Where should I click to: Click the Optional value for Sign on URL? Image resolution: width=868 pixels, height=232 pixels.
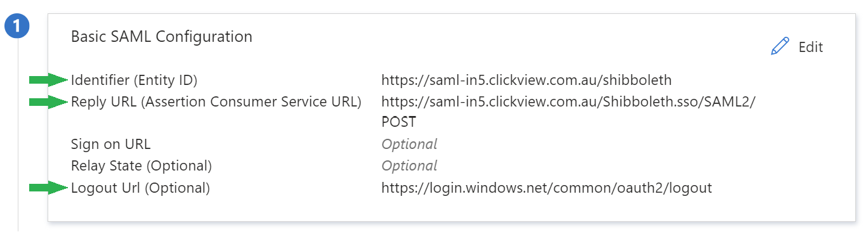[x=409, y=145]
